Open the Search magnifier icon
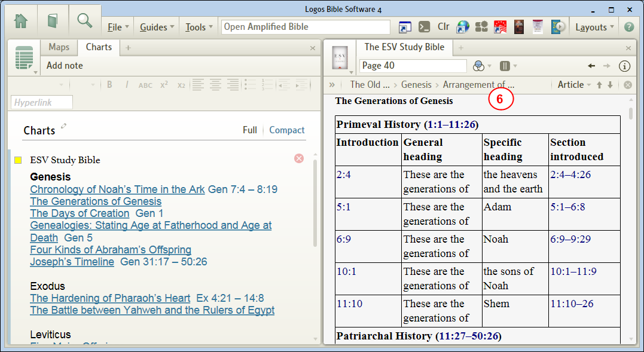 pos(84,20)
